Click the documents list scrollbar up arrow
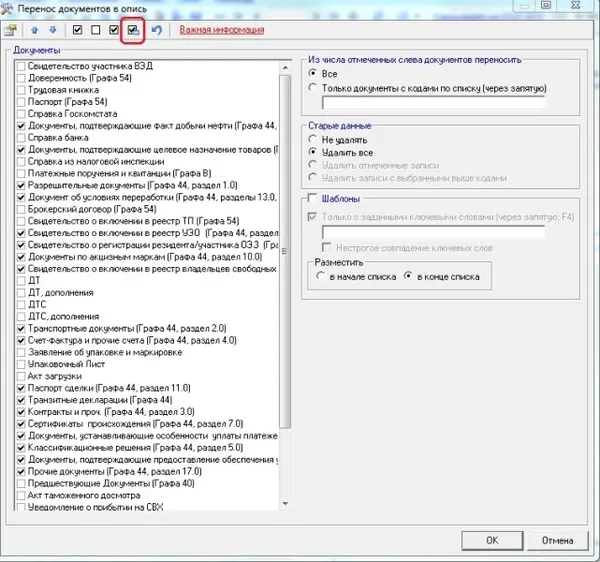This screenshot has height=562, width=600. point(285,68)
